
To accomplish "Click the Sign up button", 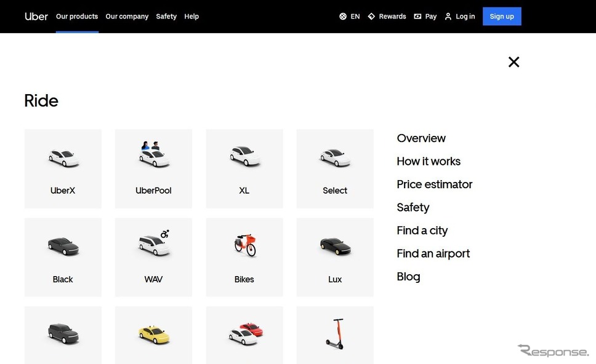I will [x=502, y=17].
